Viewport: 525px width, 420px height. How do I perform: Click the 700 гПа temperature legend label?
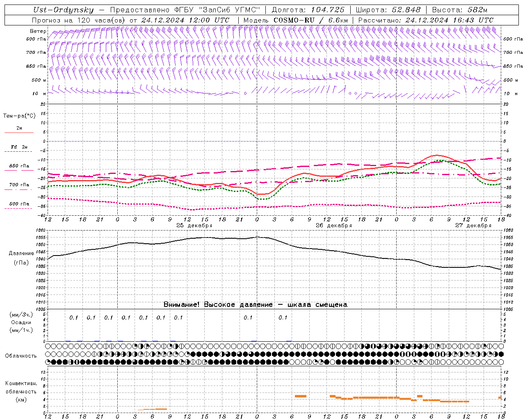19,185
